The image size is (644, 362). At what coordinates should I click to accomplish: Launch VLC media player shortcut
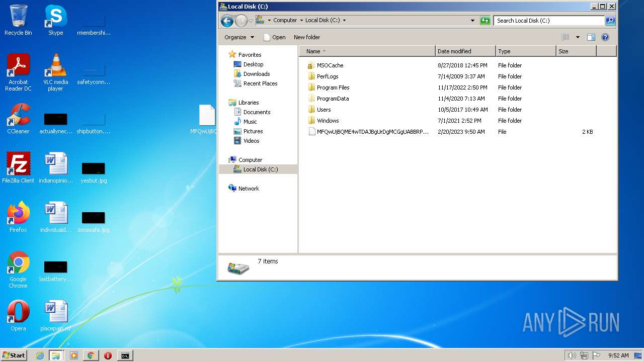tap(55, 72)
